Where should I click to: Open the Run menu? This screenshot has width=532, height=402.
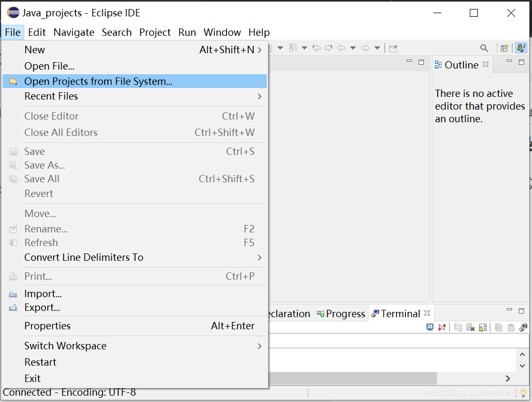[x=187, y=32]
